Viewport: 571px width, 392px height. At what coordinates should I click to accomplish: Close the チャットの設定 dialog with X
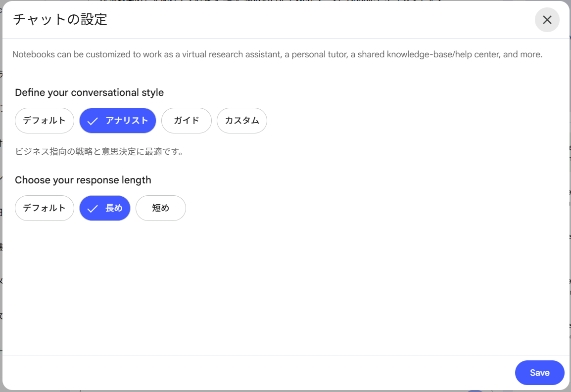(547, 20)
